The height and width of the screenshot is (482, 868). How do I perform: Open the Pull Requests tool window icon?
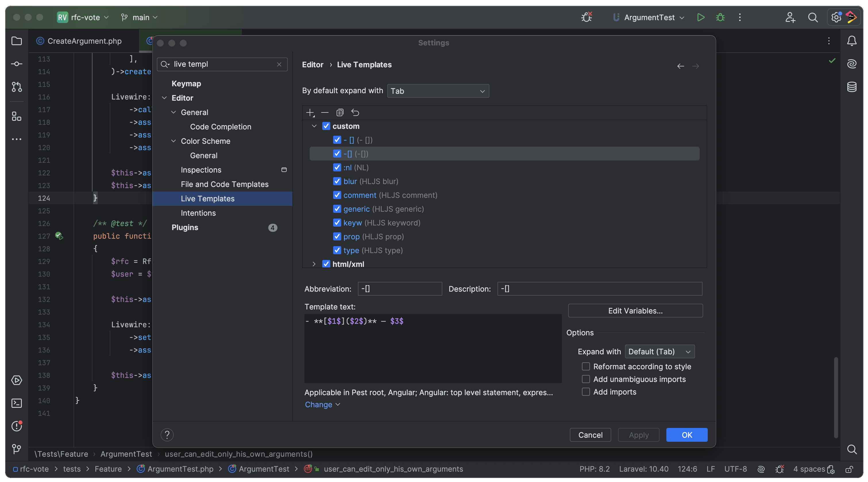(16, 87)
